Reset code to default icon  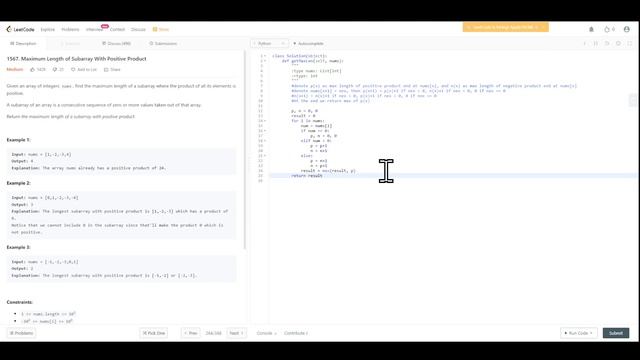pyautogui.click(x=607, y=43)
